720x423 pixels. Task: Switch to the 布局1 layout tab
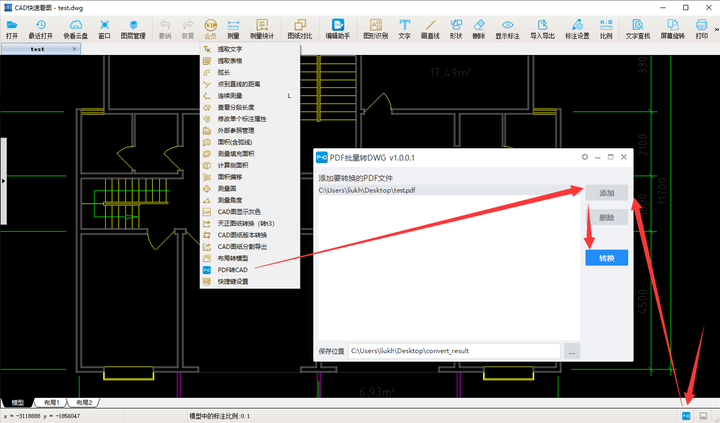[x=51, y=402]
